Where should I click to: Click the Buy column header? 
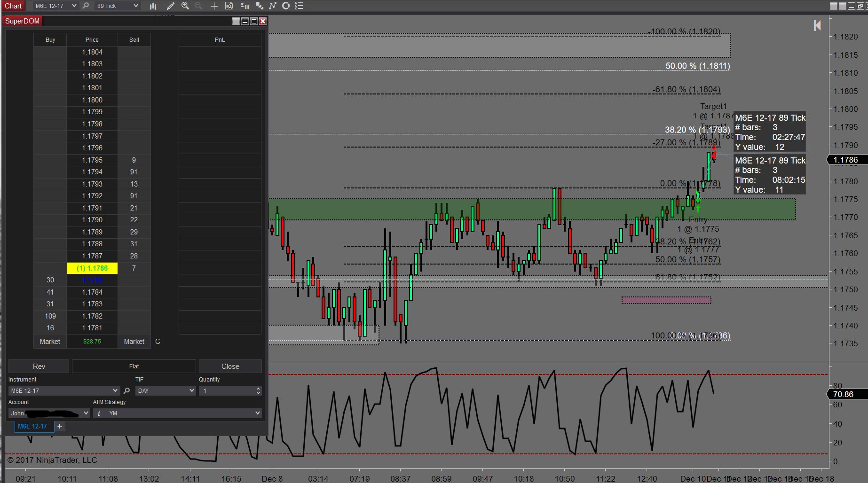click(x=50, y=40)
